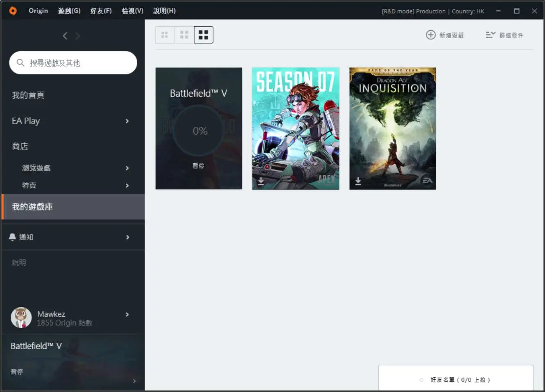Select 我的遊戲庫 my game library

[73, 207]
